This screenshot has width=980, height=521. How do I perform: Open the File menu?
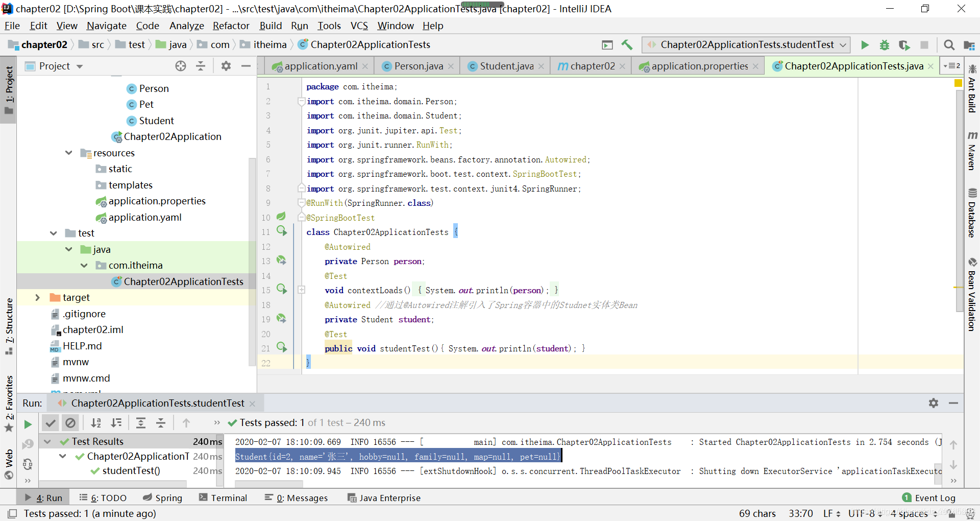point(12,26)
